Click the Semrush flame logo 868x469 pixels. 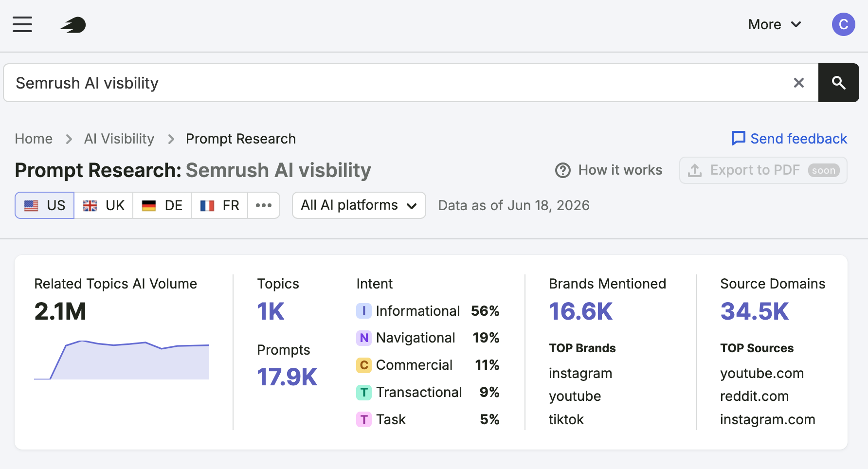pyautogui.click(x=73, y=25)
